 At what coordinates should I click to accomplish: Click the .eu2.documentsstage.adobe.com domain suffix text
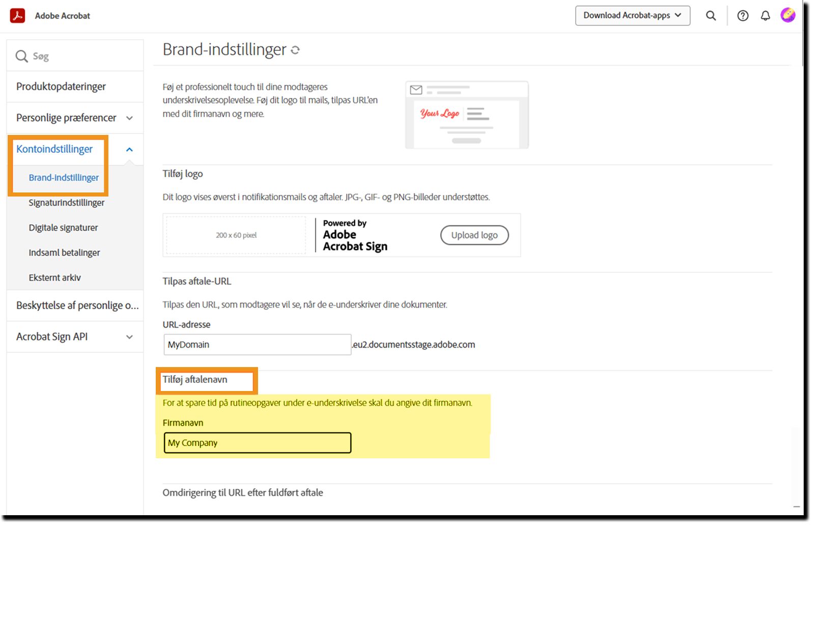413,345
